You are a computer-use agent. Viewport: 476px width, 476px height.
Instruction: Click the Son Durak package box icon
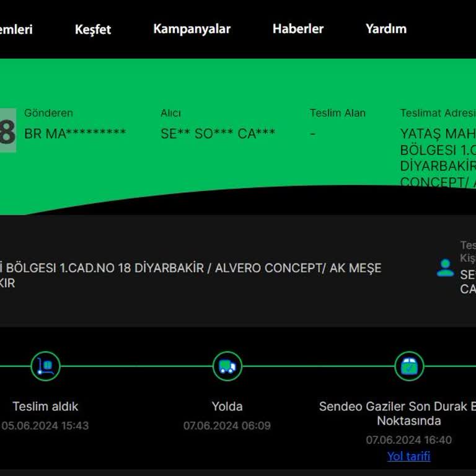tap(409, 366)
